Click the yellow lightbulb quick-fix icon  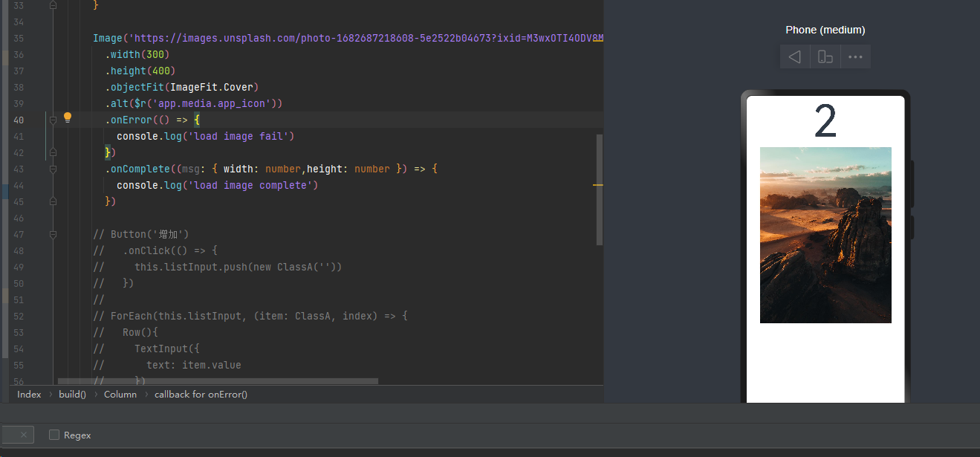click(x=68, y=117)
